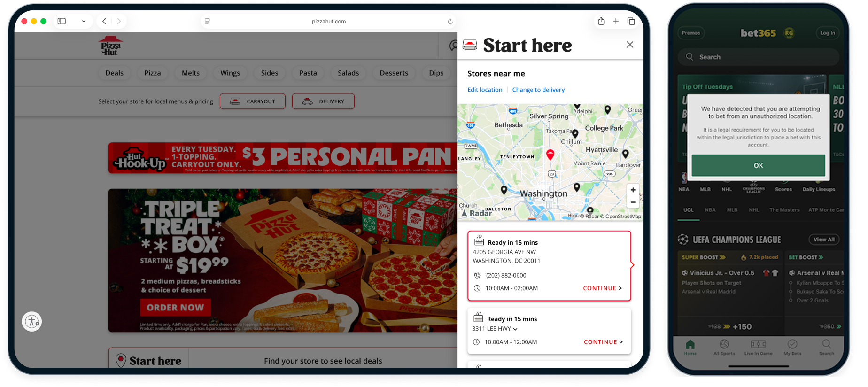The height and width of the screenshot is (387, 868).
Task: Open the Pasta menu category
Action: coord(308,73)
